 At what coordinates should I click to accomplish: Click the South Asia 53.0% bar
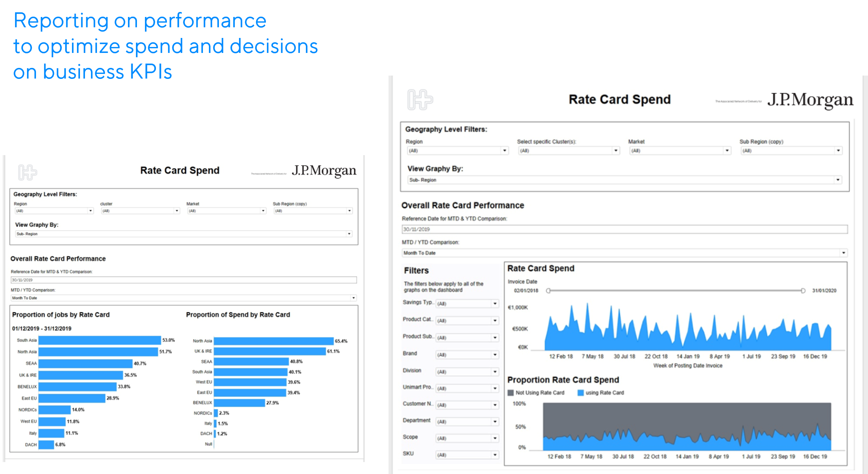click(x=99, y=340)
